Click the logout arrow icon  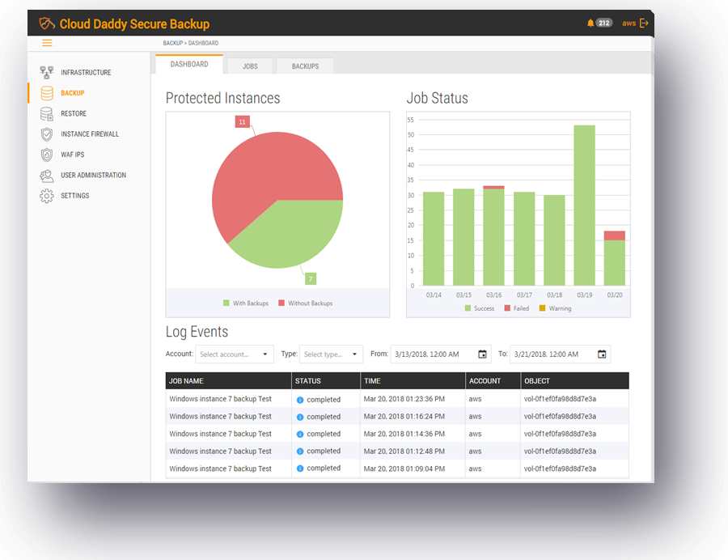[644, 23]
